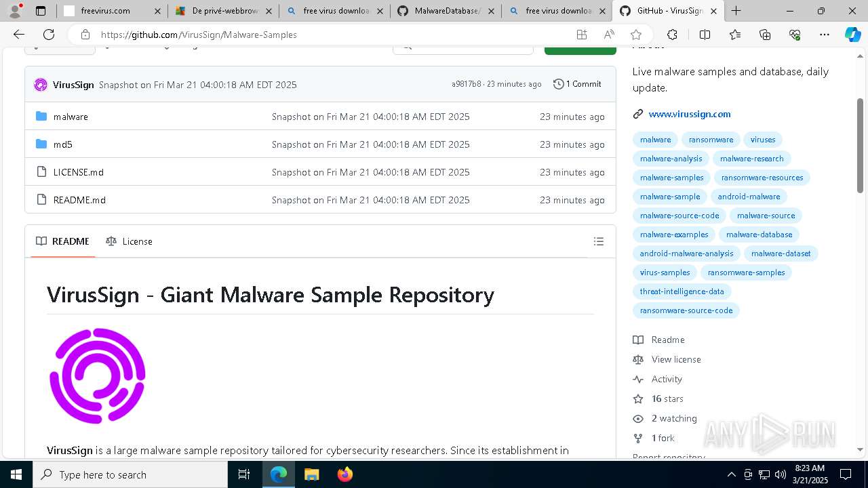
Task: Click the VirusSign author name
Action: pos(73,85)
